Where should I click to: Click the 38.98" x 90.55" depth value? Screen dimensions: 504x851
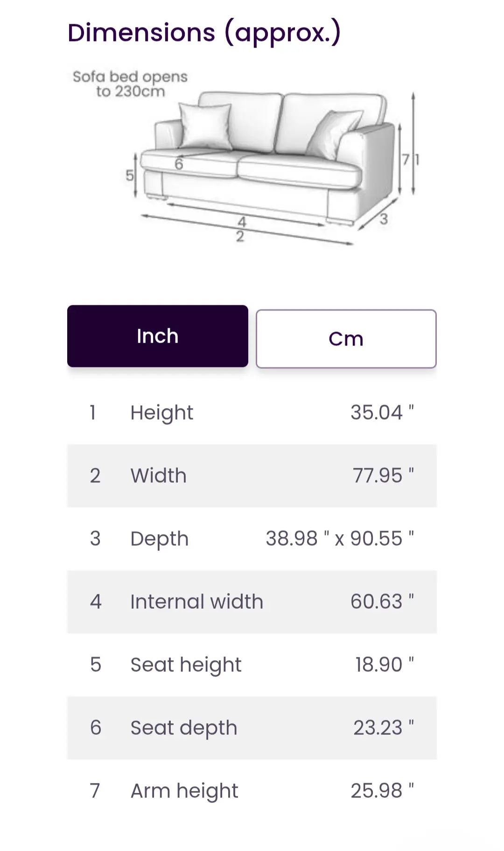[340, 538]
